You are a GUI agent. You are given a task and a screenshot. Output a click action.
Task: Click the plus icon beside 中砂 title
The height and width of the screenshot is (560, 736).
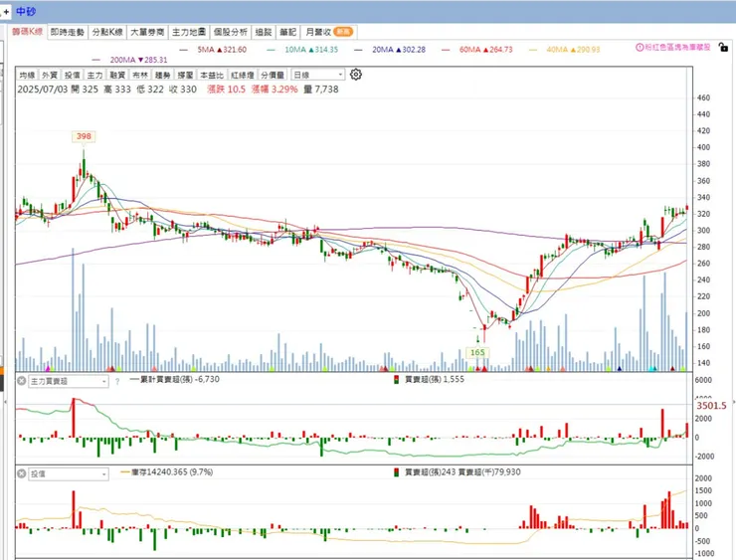tap(6, 12)
